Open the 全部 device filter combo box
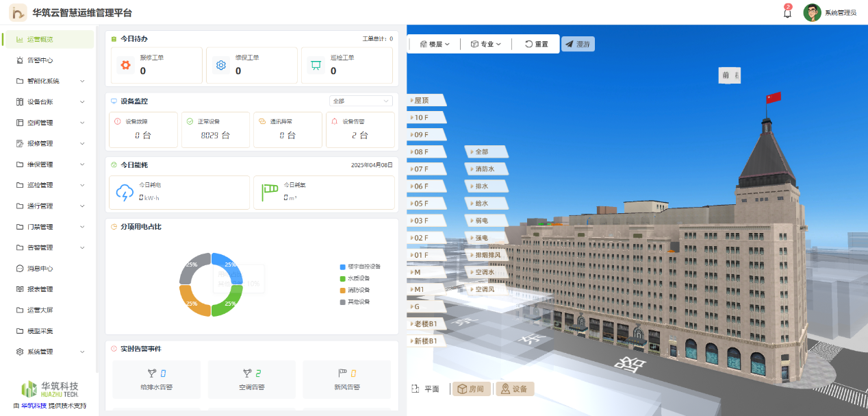This screenshot has height=416, width=868. (x=361, y=101)
